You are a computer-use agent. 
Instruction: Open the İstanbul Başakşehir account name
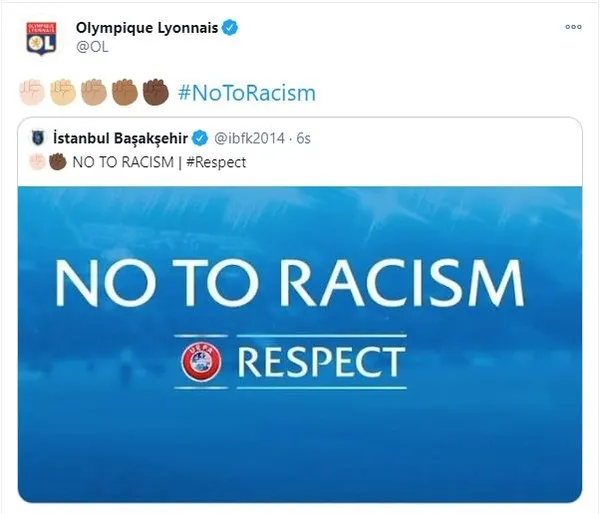[121, 138]
